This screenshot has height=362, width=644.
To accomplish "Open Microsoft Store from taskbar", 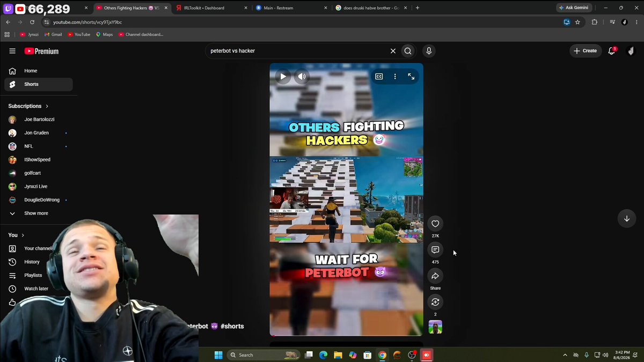I will pos(368,355).
